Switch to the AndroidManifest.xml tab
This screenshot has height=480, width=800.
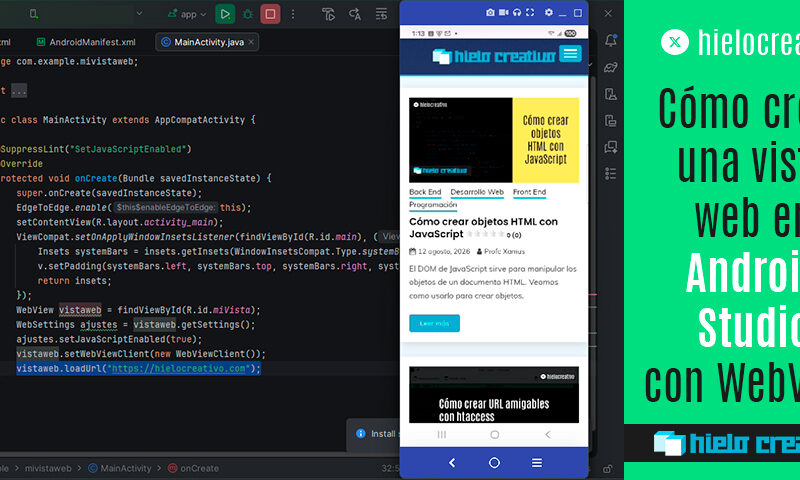[x=86, y=42]
